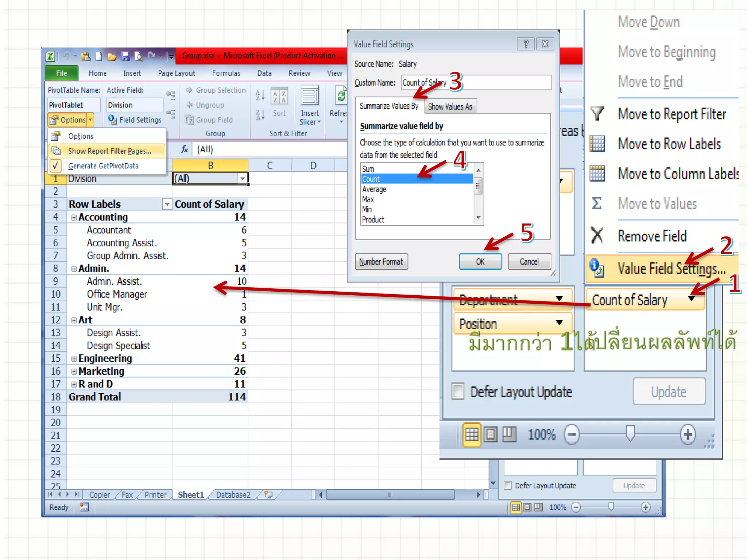Toggle Generate GetPivotData check mark
Viewport: 747px width, 560px height.
coord(55,166)
